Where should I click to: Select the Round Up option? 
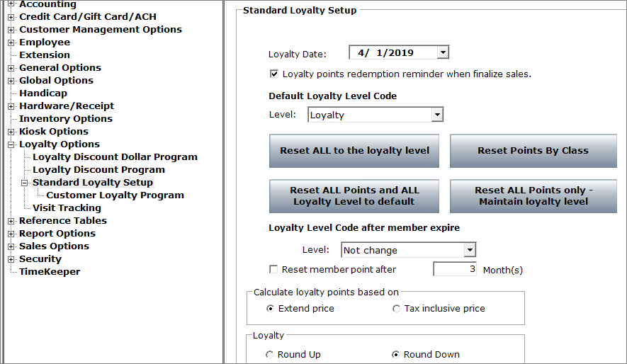(x=270, y=354)
